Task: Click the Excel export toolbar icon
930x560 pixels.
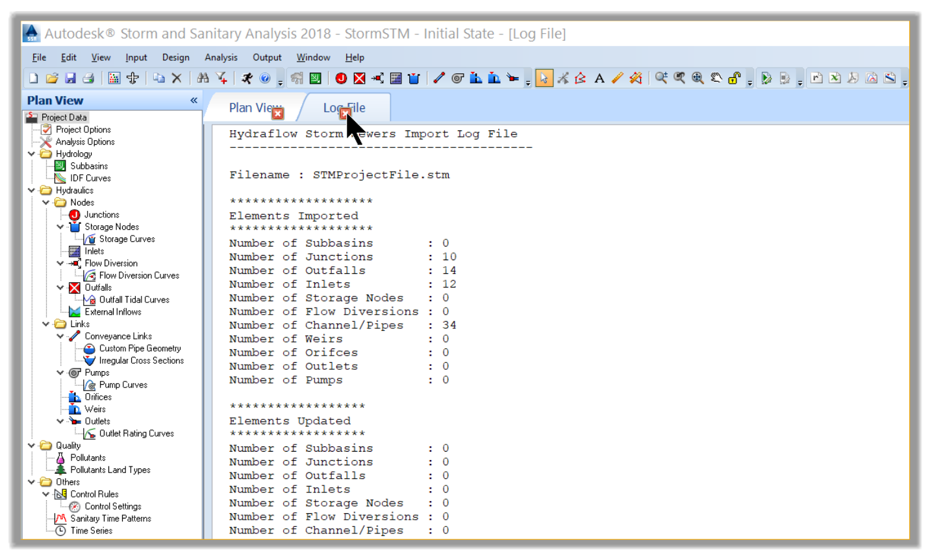Action: (x=835, y=79)
